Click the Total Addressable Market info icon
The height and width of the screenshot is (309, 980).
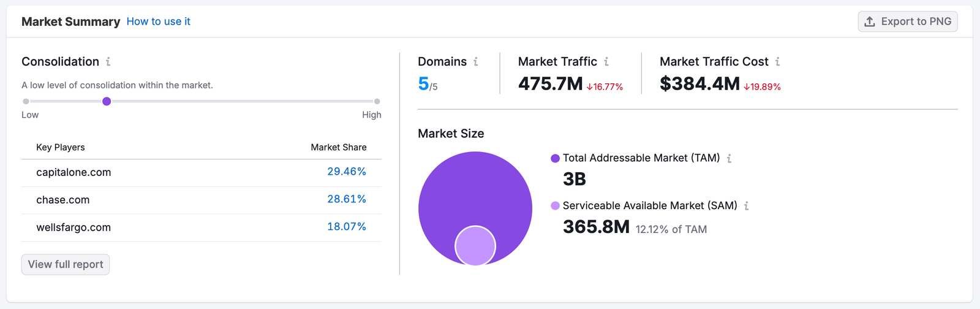729,159
